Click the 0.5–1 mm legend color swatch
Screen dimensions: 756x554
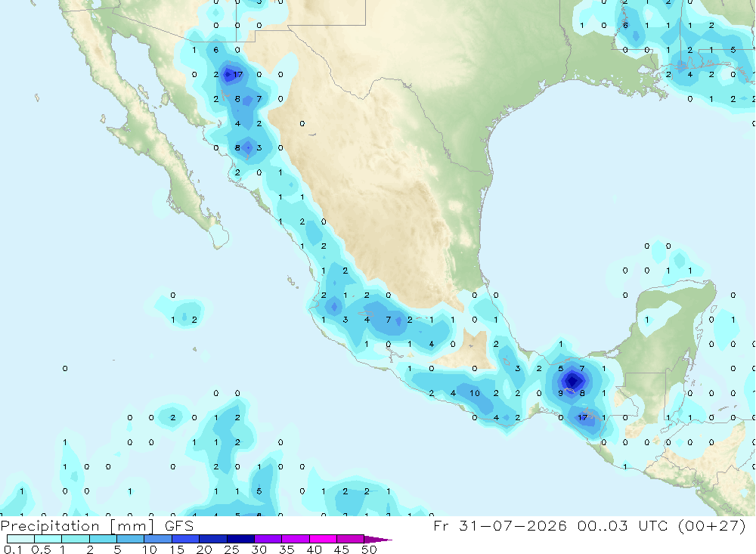(x=48, y=539)
